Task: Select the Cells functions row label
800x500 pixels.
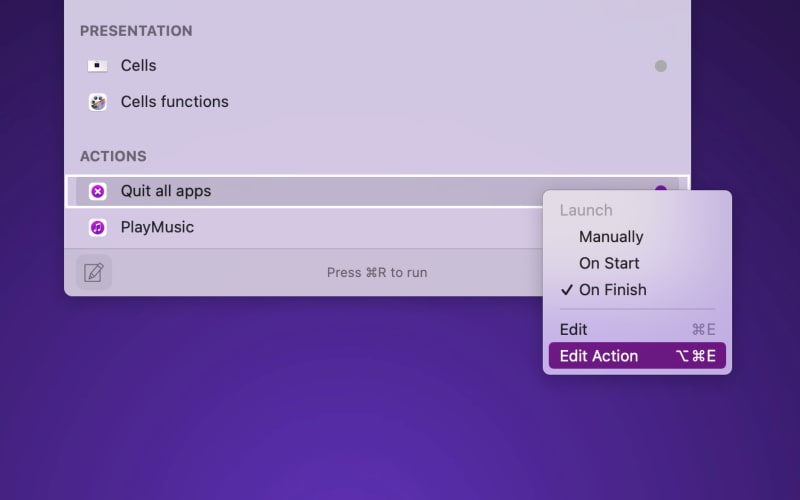Action: click(174, 102)
